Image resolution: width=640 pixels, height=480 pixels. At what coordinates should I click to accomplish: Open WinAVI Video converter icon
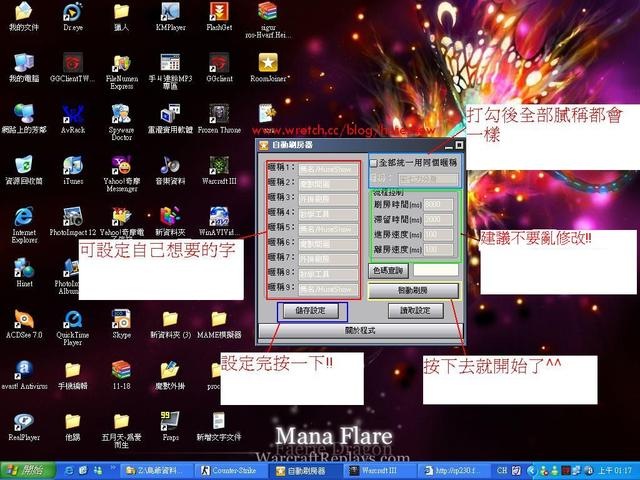(x=219, y=221)
